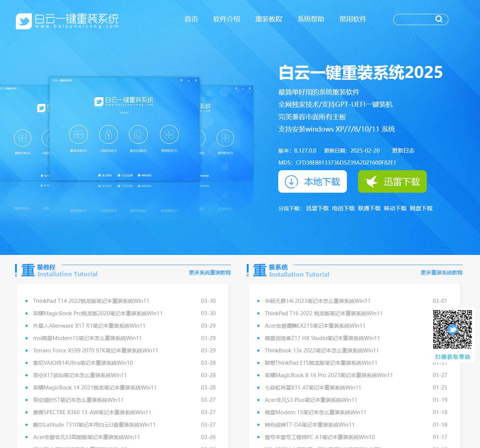Open 系统帮助 in top navigation
Viewport: 480px width, 448px height.
click(x=311, y=19)
